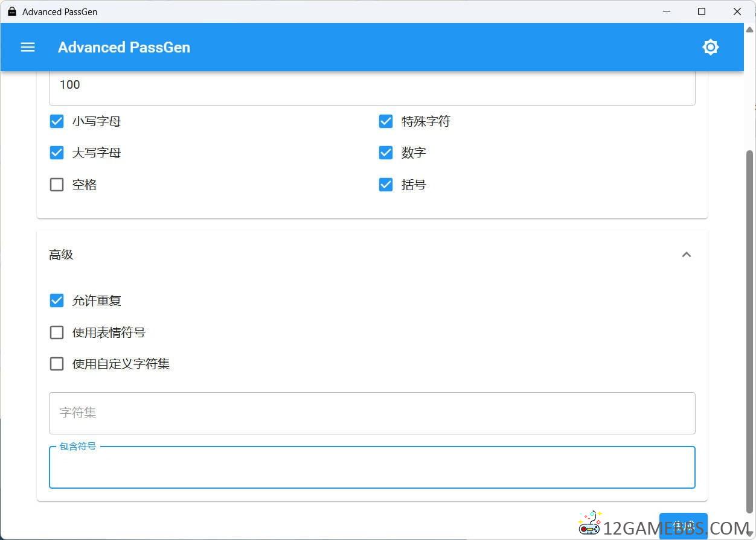Click inside the 包含符号 input field
Viewport: 756px width, 540px height.
point(372,468)
